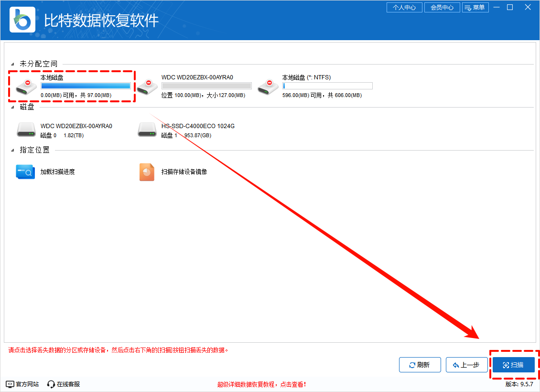Open the 官方网站 link
This screenshot has height=392, width=540.
(22, 384)
